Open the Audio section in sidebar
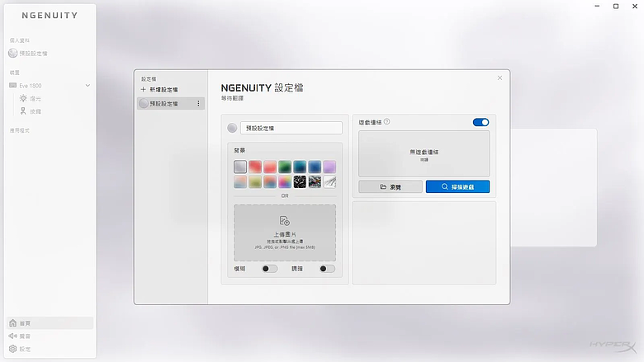Viewport: 644px width, 362px height. pos(20,336)
